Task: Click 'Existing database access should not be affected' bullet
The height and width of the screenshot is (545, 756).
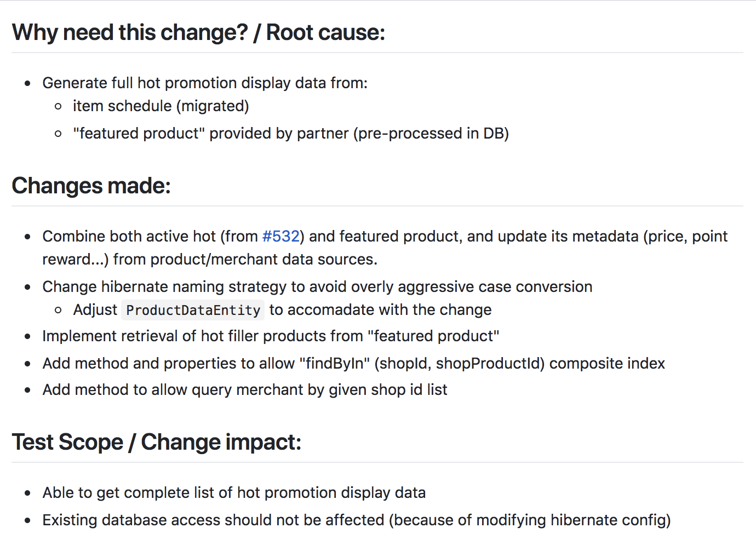Action: coord(357,520)
